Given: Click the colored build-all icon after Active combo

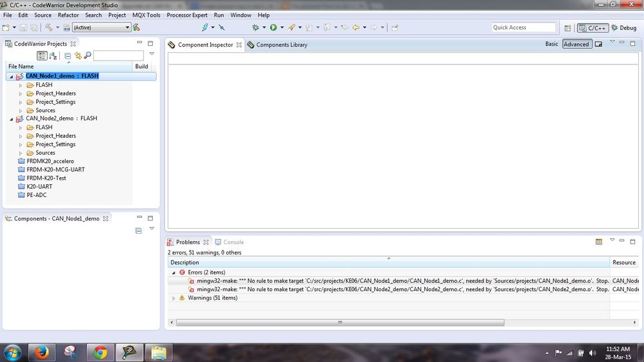Looking at the screenshot, I should 137,28.
